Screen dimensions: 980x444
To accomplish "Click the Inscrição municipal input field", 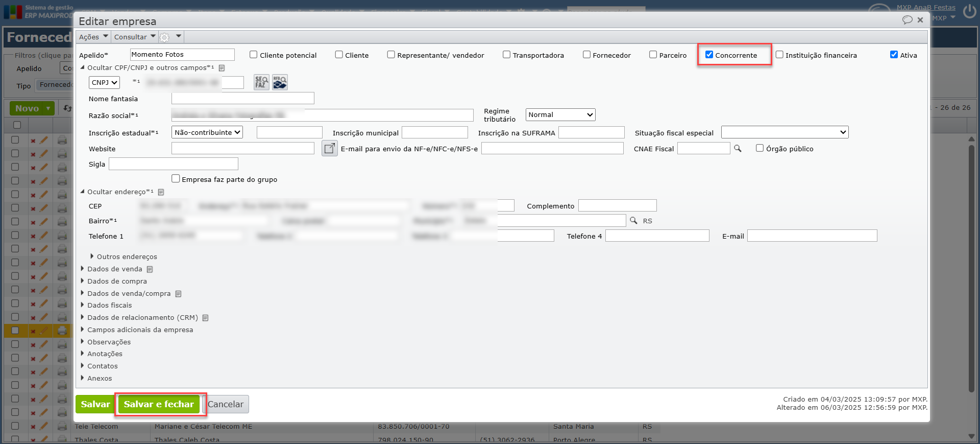I will click(435, 132).
